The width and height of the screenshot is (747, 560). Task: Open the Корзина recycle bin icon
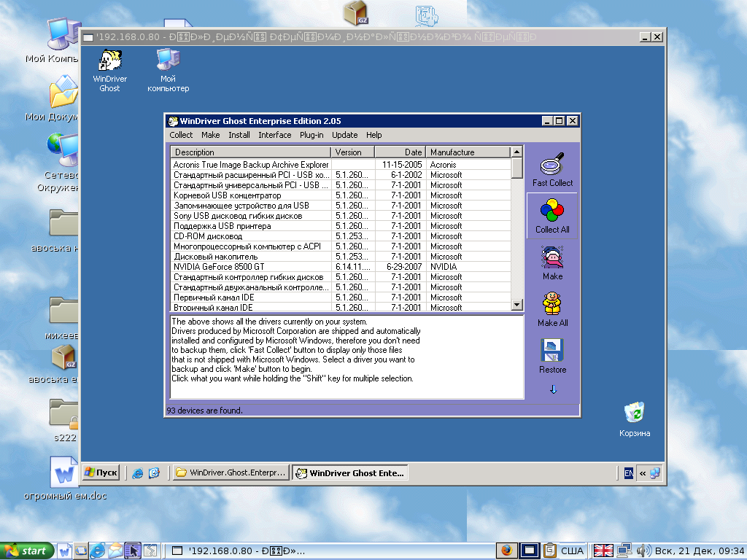pyautogui.click(x=634, y=413)
